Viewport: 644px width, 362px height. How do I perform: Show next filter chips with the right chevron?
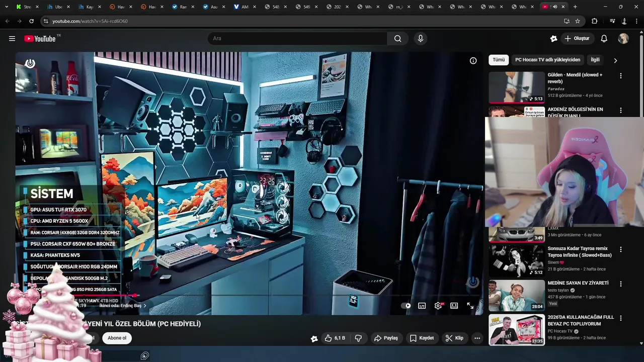click(615, 60)
